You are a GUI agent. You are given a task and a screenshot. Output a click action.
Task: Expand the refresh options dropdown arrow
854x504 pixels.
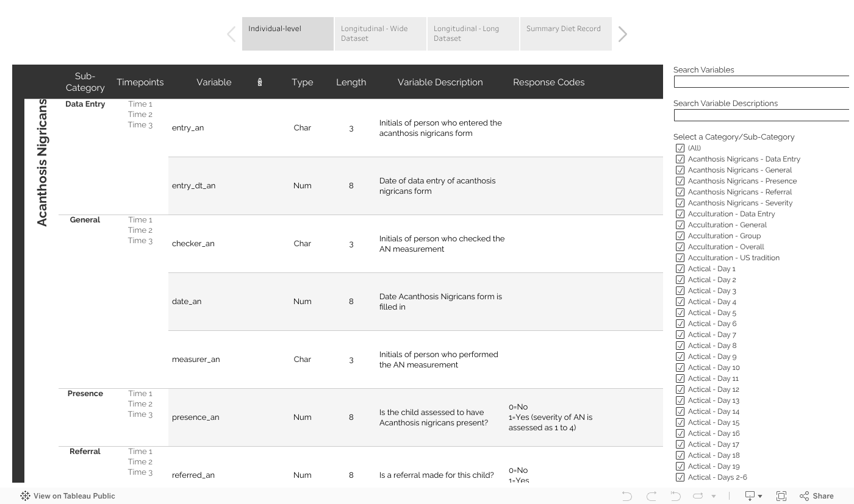pyautogui.click(x=714, y=496)
